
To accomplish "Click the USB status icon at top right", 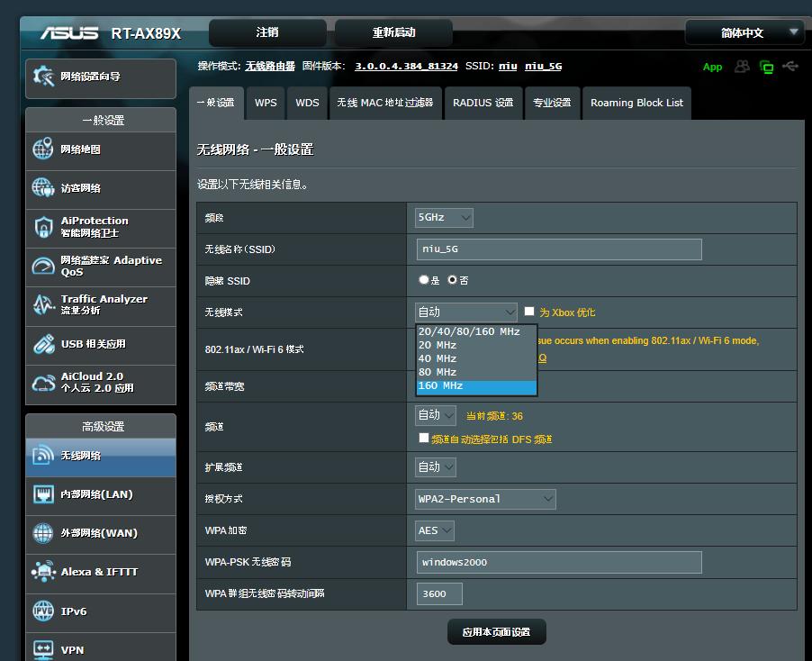I will (x=790, y=67).
